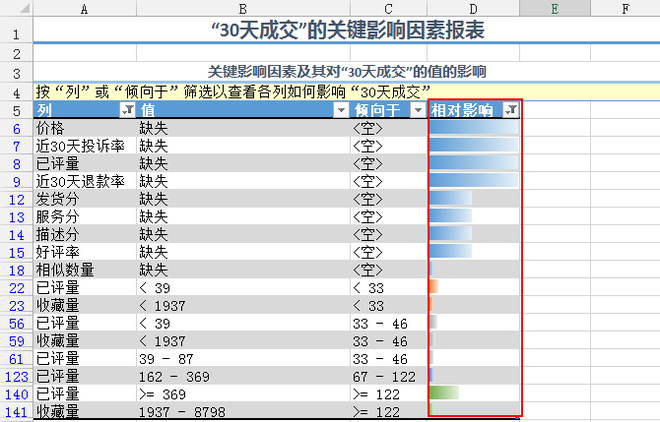Select row header 140
The height and width of the screenshot is (422, 660).
coord(16,394)
